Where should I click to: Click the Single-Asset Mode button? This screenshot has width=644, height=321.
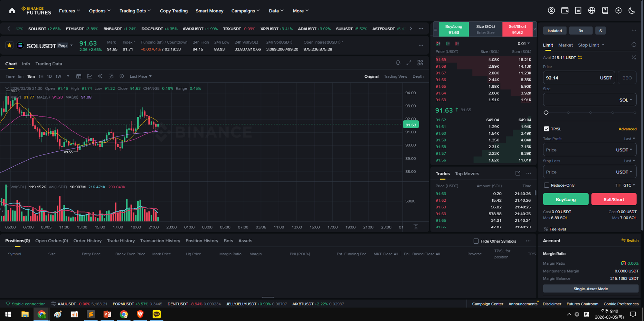(x=590, y=289)
